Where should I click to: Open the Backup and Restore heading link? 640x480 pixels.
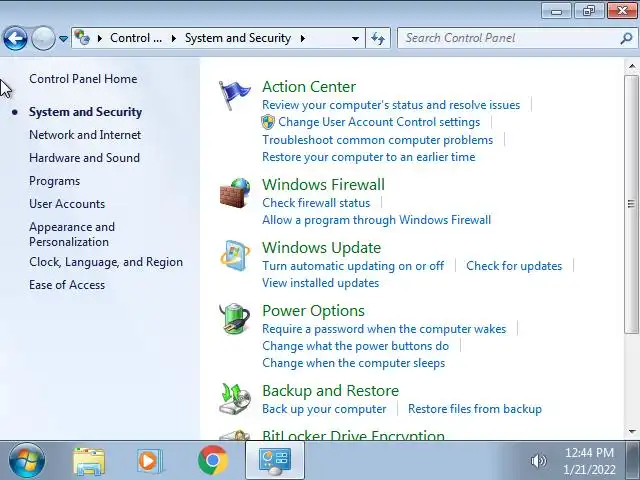[x=330, y=391]
